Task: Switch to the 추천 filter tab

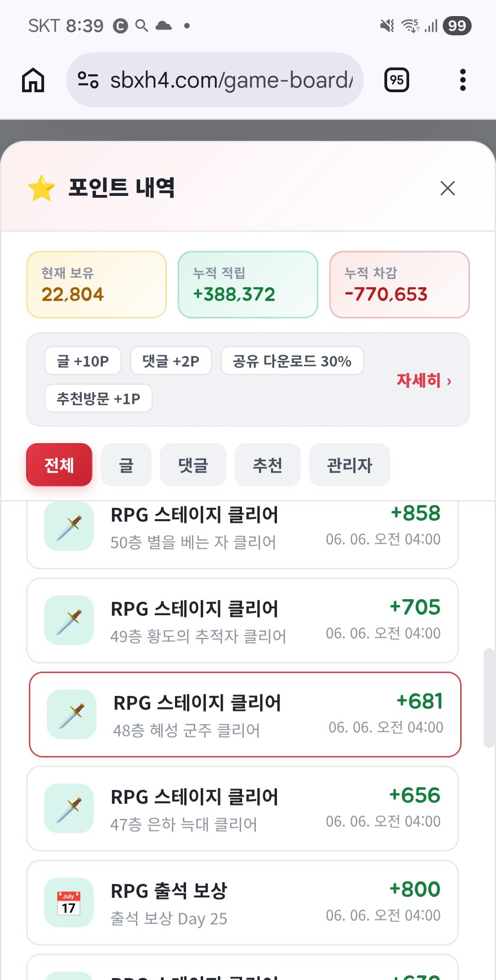Action: point(268,465)
